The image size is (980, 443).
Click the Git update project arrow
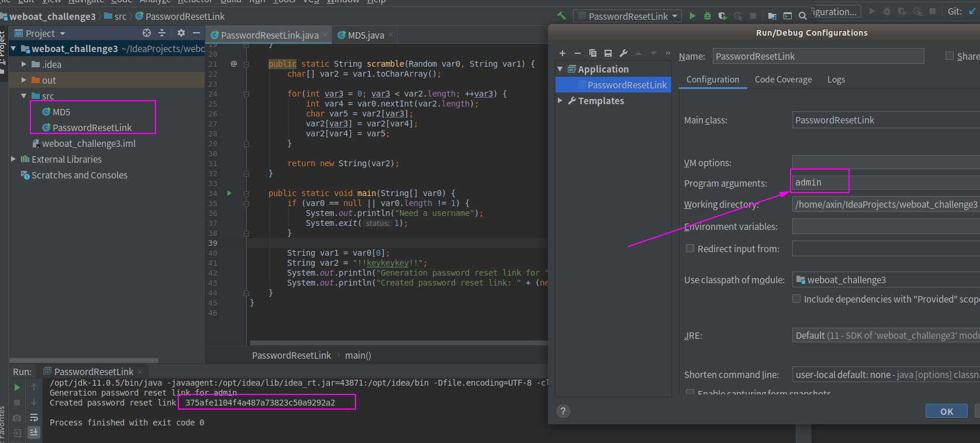click(972, 12)
